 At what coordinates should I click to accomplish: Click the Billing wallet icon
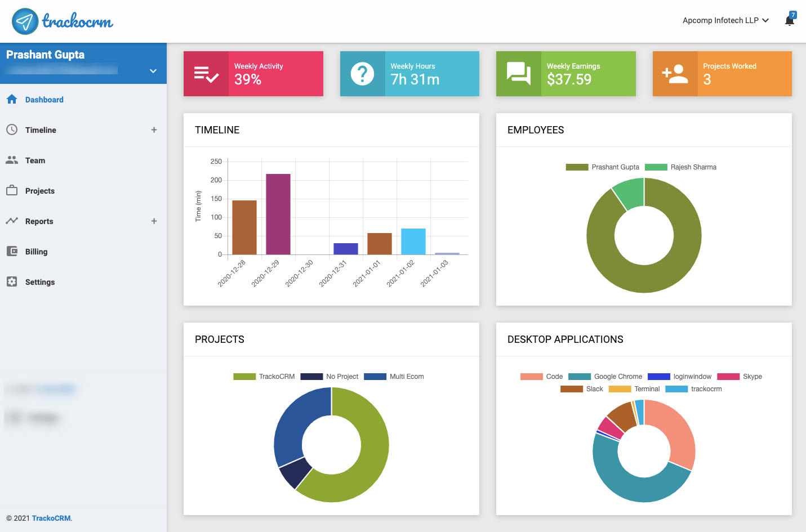[x=12, y=251]
